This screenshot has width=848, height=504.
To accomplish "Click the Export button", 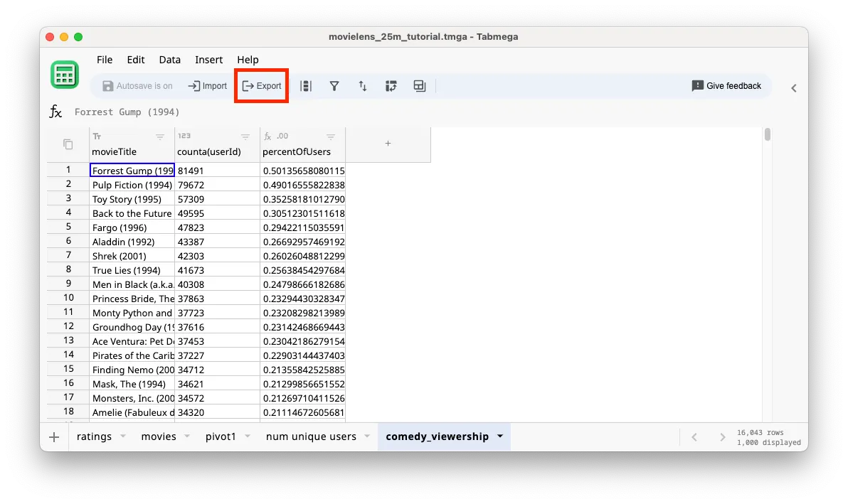I will click(x=261, y=85).
